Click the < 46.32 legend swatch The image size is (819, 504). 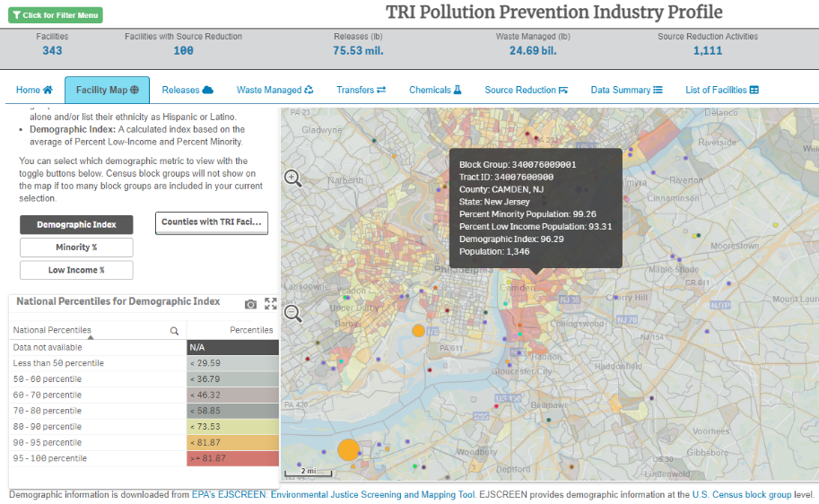(233, 395)
